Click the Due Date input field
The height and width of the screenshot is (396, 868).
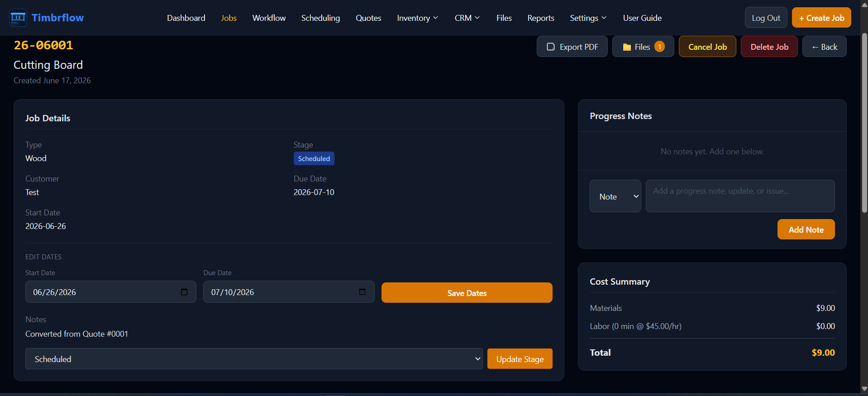289,292
